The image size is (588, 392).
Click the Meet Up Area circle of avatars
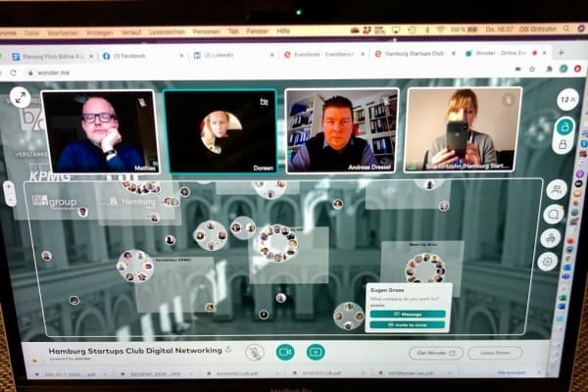point(425,269)
